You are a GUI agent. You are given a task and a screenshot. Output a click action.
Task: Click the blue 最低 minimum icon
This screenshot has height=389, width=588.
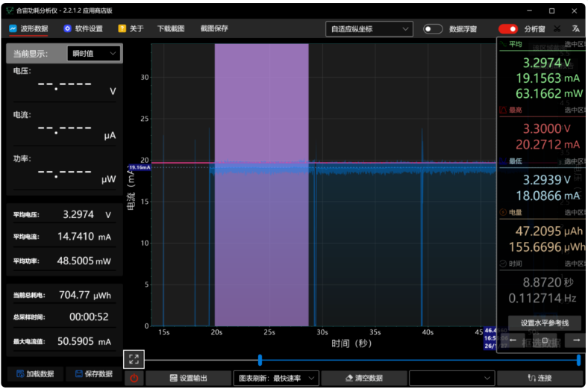(503, 161)
